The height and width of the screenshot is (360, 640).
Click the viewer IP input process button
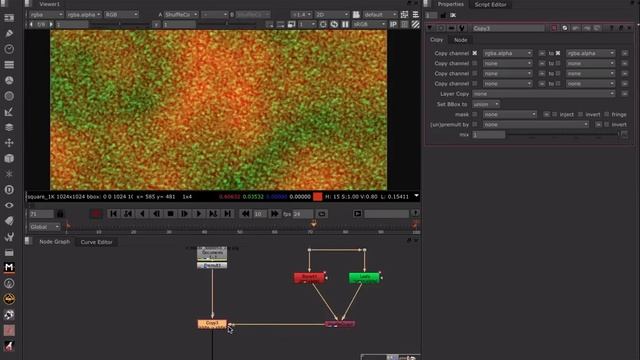(393, 24)
